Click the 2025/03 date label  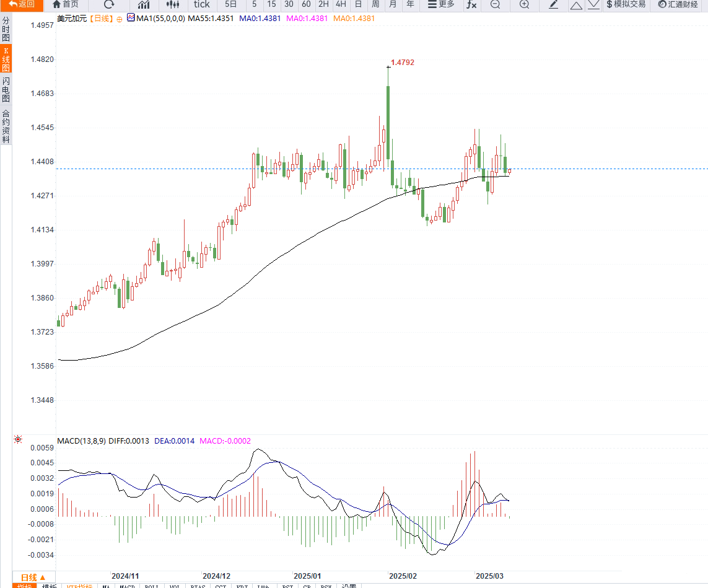(x=489, y=576)
